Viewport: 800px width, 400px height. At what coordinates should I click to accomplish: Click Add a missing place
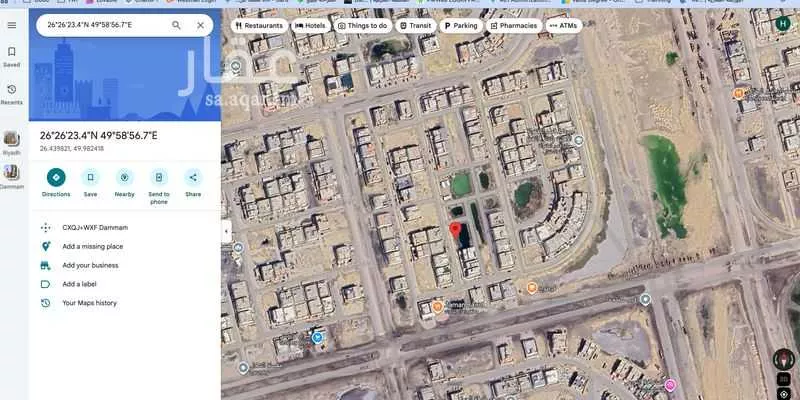(93, 246)
